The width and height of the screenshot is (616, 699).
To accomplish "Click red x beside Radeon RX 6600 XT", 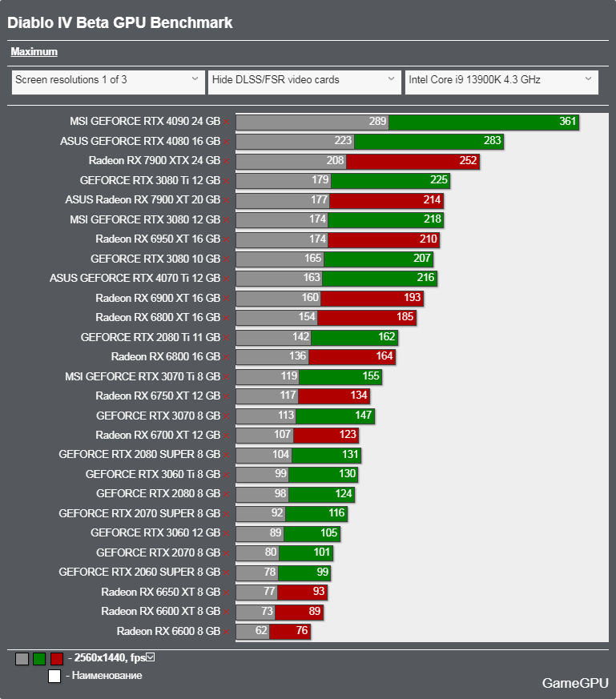I will tap(227, 612).
